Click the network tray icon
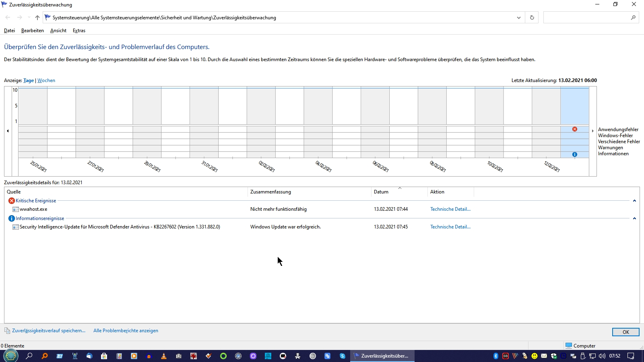The height and width of the screenshot is (362, 644). pos(592,356)
